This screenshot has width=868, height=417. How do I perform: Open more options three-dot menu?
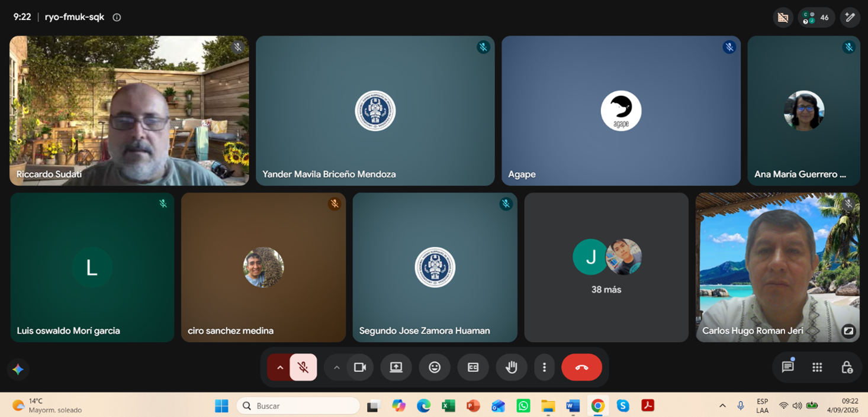[544, 367]
